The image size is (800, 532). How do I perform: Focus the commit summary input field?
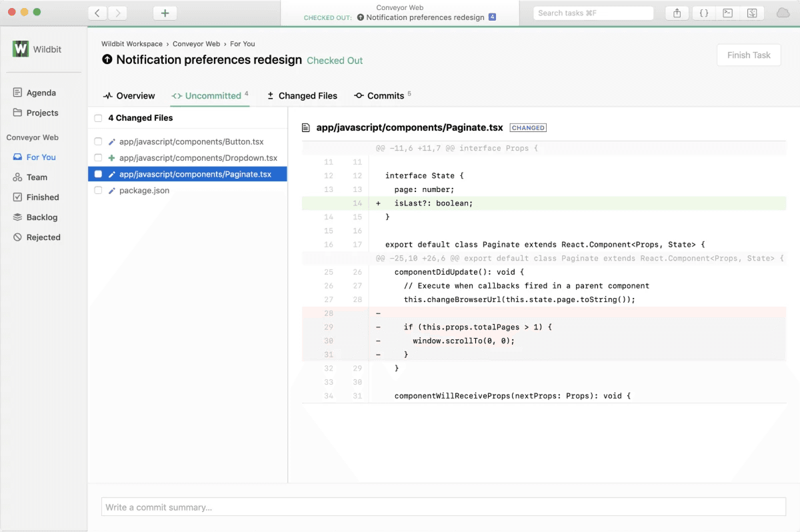click(x=443, y=507)
